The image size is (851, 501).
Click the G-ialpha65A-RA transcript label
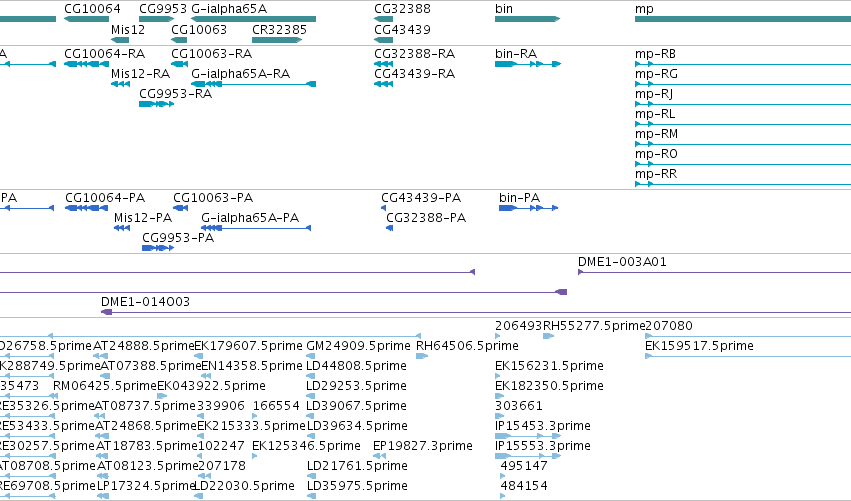pyautogui.click(x=240, y=74)
